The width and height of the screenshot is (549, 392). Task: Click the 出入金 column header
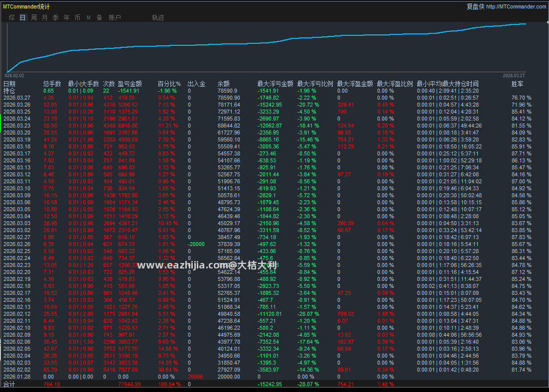point(196,84)
